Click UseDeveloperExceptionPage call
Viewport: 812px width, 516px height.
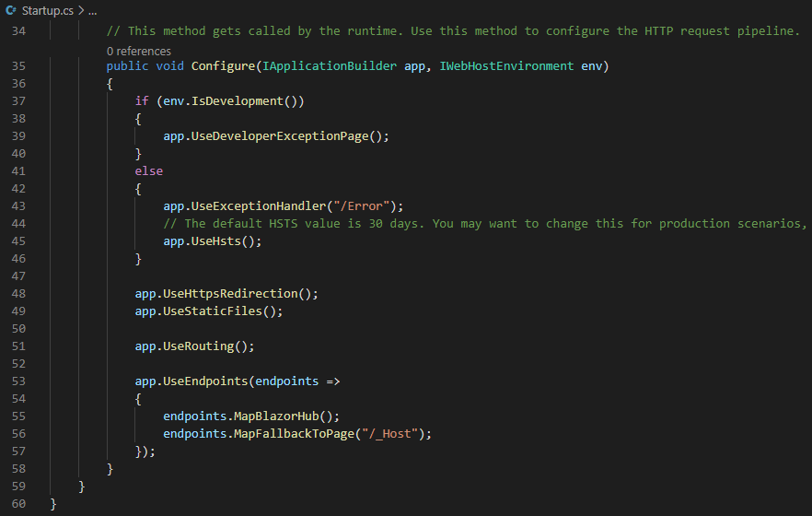point(280,136)
